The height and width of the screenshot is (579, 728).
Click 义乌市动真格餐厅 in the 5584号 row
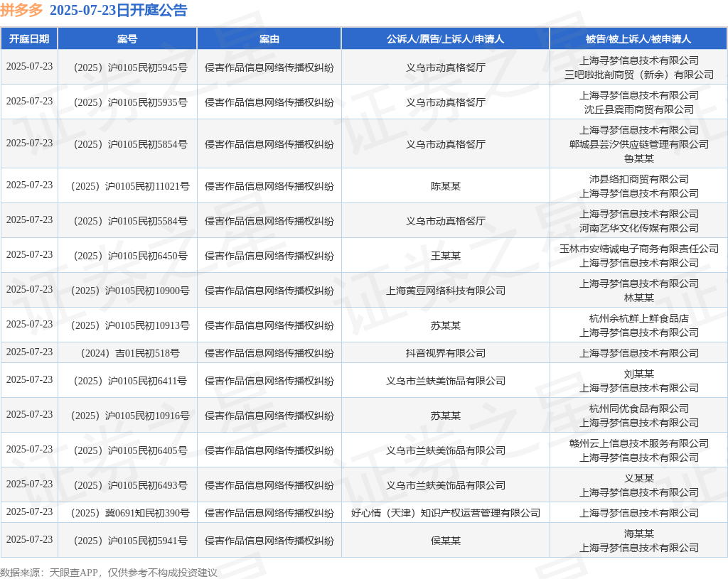pyautogui.click(x=445, y=221)
